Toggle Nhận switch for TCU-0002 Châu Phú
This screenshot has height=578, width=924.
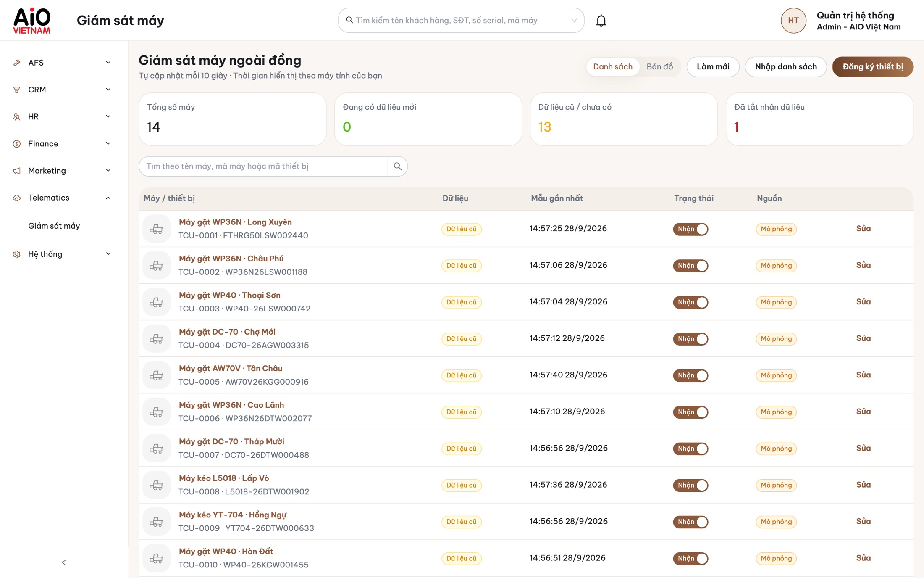tap(690, 266)
